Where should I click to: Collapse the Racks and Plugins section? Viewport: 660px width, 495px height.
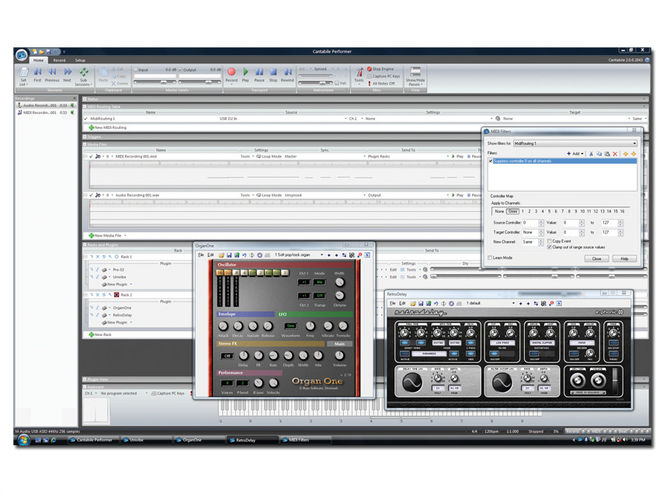click(x=85, y=245)
